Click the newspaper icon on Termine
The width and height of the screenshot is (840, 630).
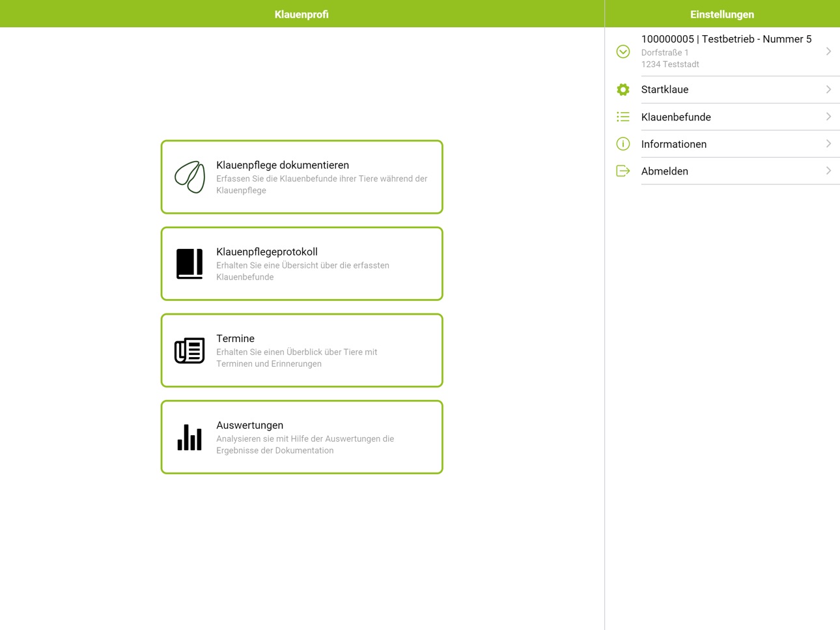tap(189, 351)
